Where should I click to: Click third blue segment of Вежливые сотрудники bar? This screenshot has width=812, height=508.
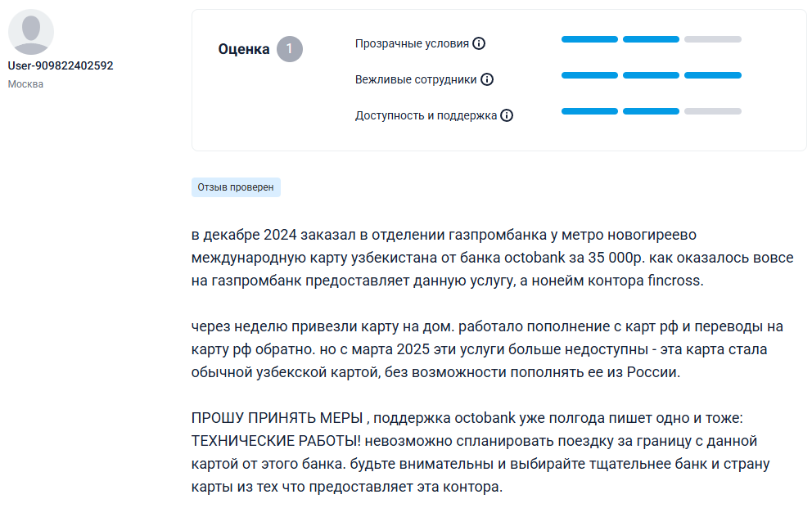712,75
